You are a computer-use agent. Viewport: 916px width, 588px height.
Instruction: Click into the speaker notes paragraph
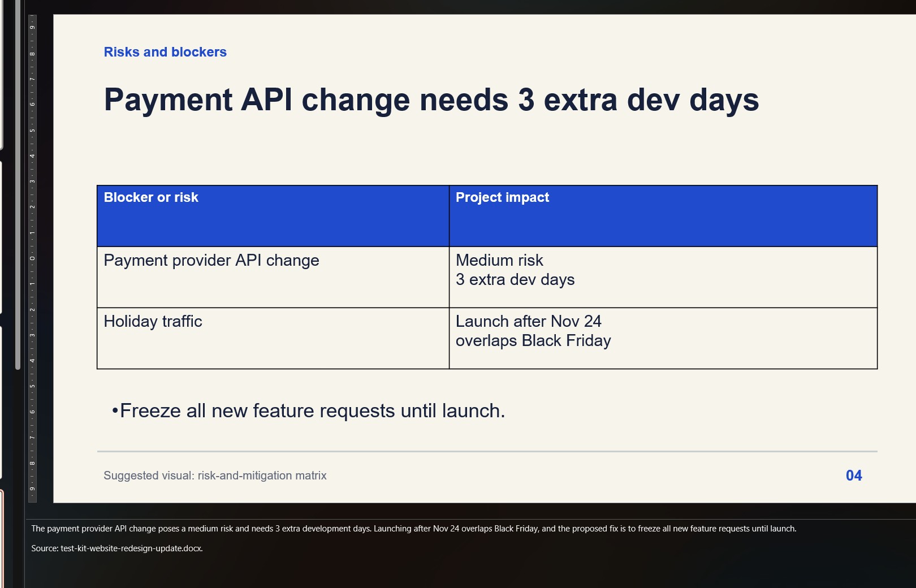click(414, 529)
